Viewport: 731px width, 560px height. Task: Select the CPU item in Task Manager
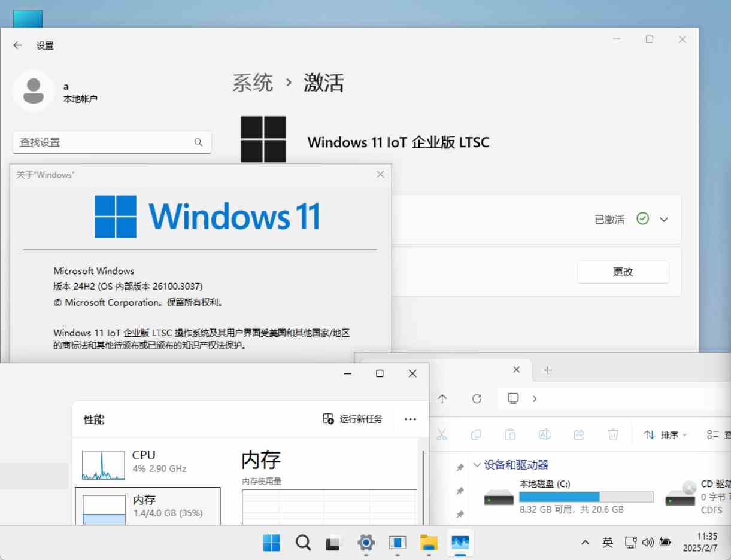pos(147,465)
